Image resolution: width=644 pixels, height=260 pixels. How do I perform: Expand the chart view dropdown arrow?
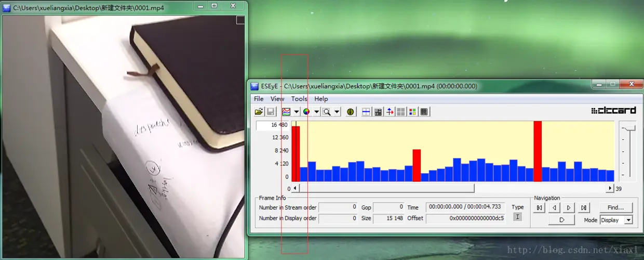pyautogui.click(x=297, y=112)
